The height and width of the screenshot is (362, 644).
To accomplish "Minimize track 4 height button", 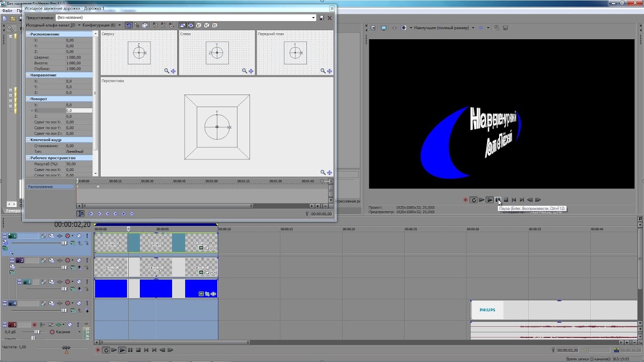I will click(5, 302).
